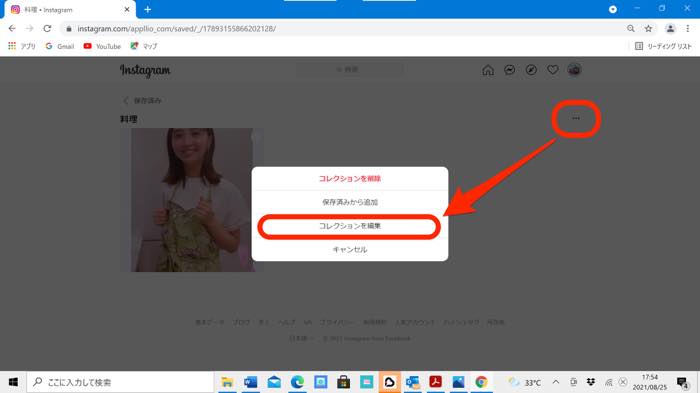Open Chrome from the taskbar
700x393 pixels.
click(481, 382)
